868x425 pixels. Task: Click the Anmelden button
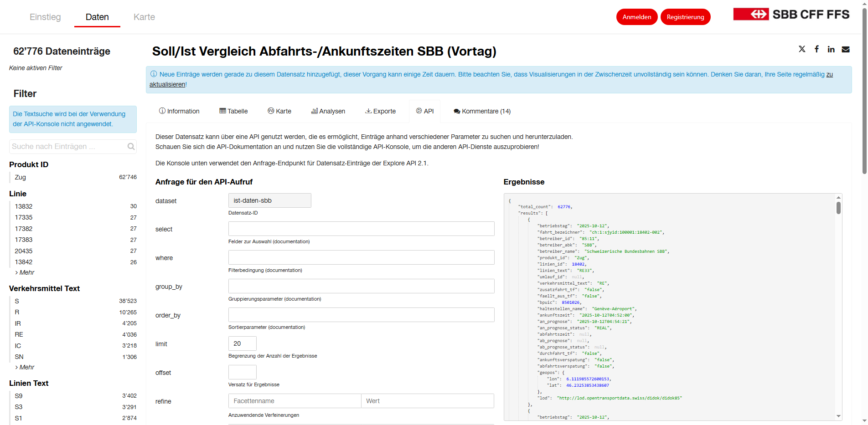coord(636,16)
